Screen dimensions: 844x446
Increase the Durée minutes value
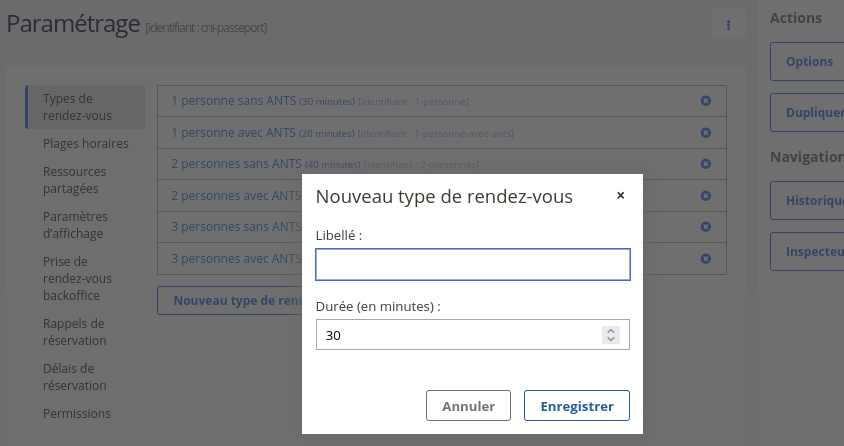point(611,330)
